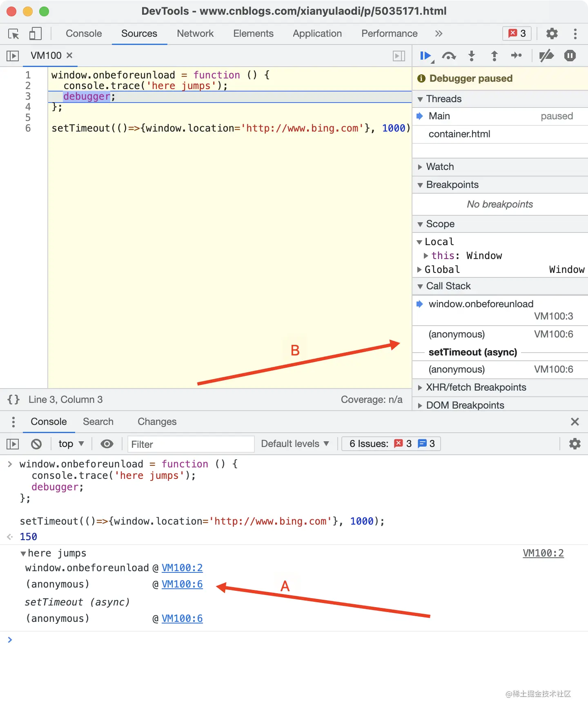This screenshot has width=588, height=715.
Task: Collapse the Call Stack section
Action: pyautogui.click(x=500, y=286)
